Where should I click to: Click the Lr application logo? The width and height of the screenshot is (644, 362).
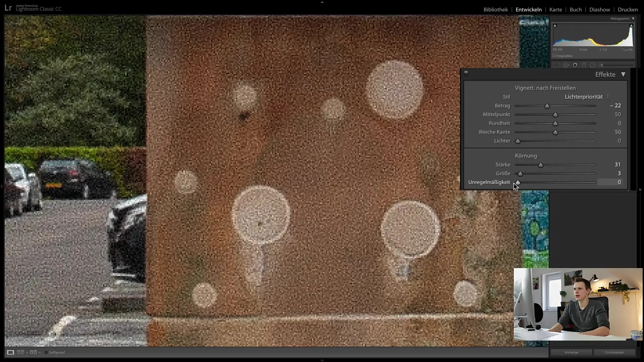click(x=8, y=8)
